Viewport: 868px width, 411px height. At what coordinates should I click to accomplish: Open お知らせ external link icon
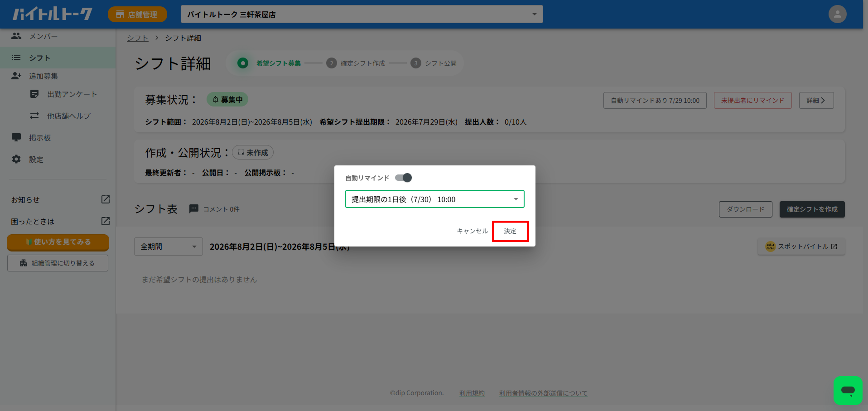[106, 199]
